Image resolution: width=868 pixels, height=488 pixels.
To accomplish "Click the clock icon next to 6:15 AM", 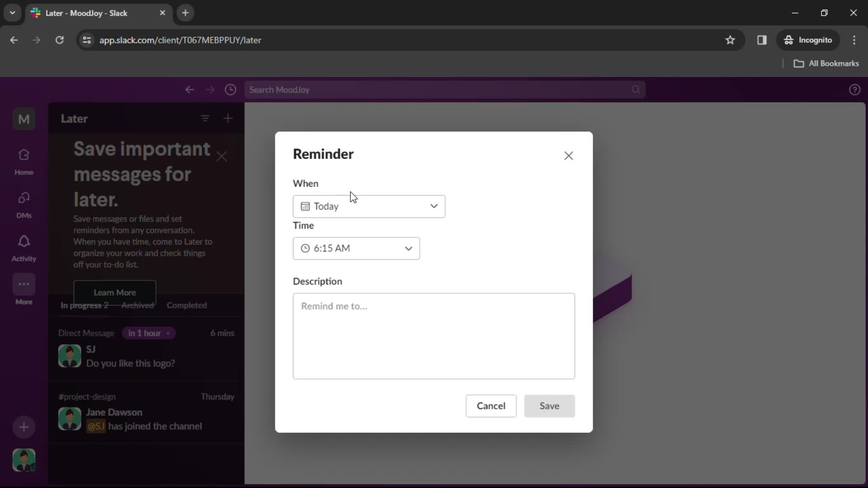I will 305,248.
